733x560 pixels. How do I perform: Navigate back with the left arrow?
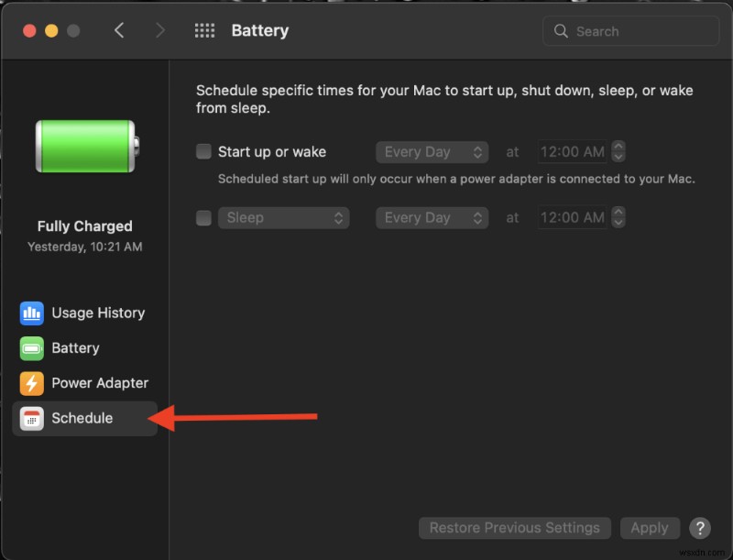pos(119,30)
